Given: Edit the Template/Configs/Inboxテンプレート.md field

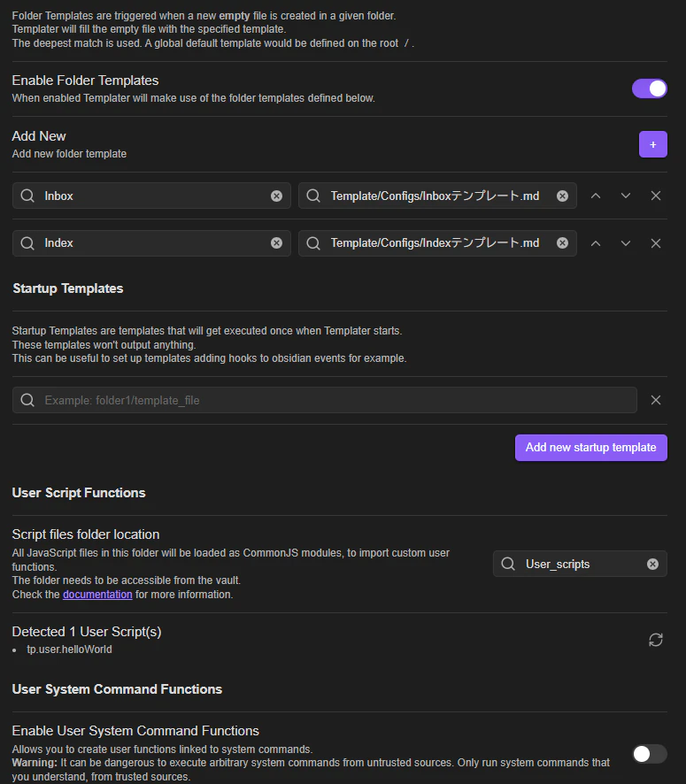Looking at the screenshot, I should [x=437, y=196].
